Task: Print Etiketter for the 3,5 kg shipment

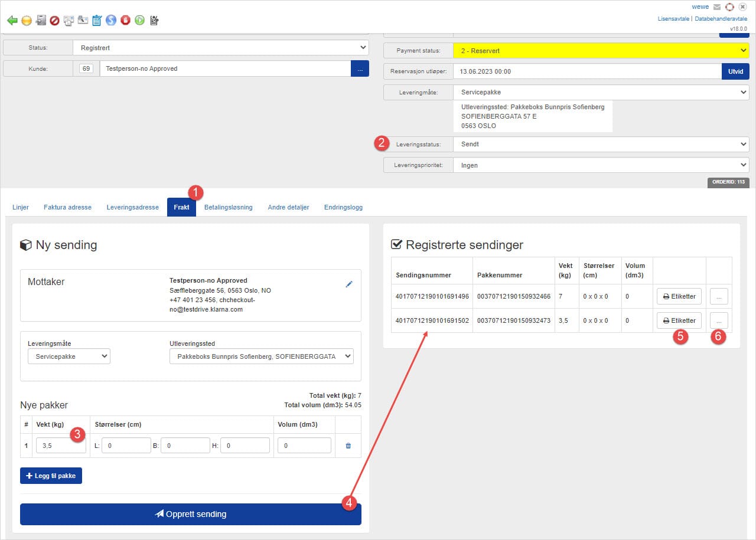Action: (679, 320)
